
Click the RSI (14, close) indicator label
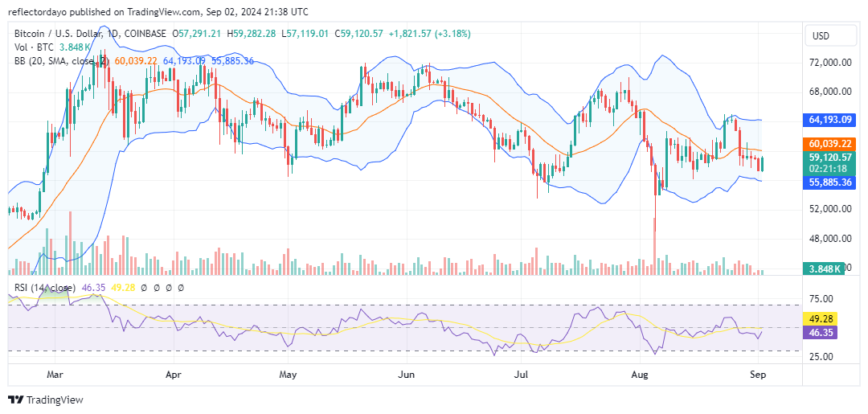point(45,288)
